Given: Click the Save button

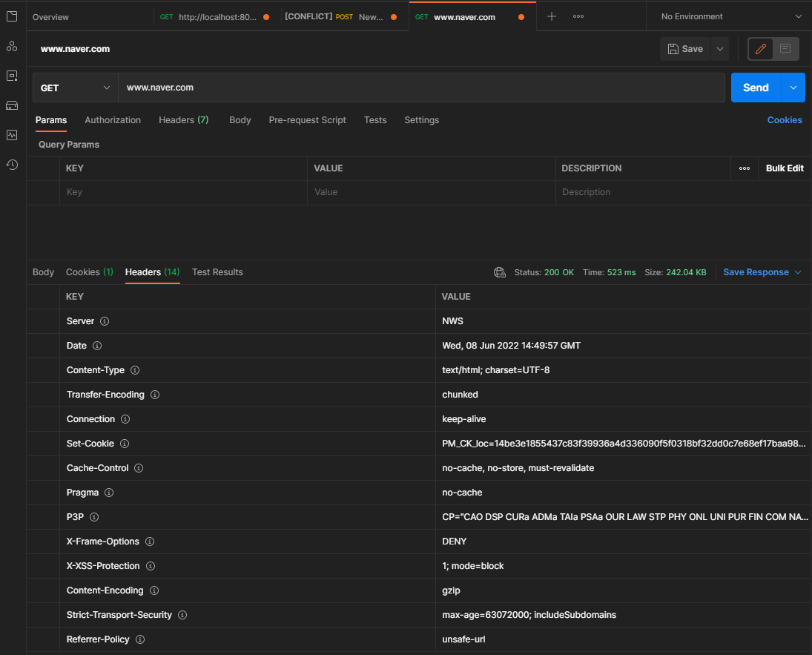Looking at the screenshot, I should pos(685,49).
